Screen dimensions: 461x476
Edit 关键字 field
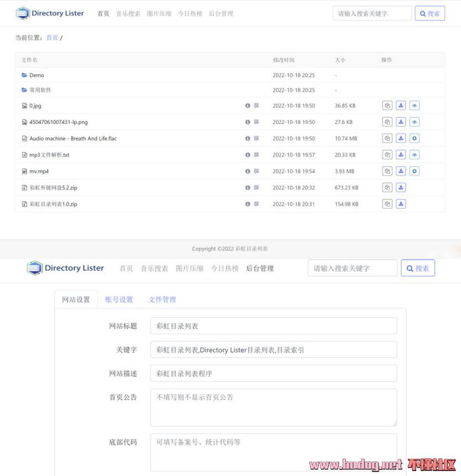(x=273, y=350)
